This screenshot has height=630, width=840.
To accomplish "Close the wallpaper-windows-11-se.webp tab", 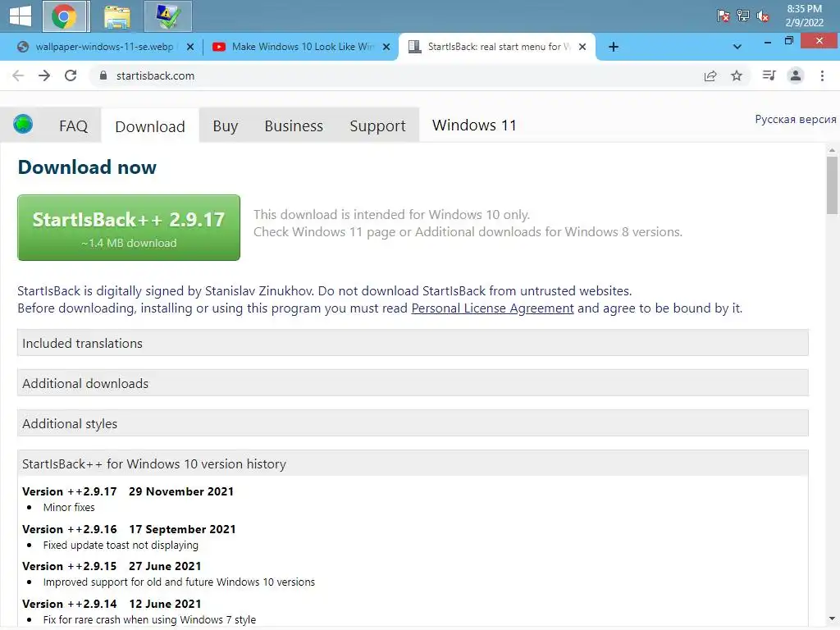I will click(x=190, y=47).
